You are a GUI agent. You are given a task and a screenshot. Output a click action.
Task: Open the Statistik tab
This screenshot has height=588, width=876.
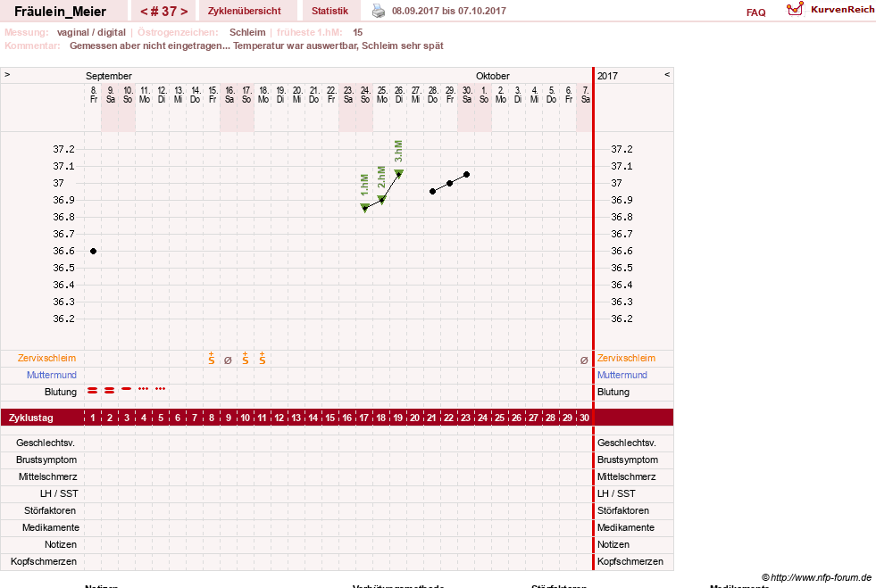(x=330, y=11)
